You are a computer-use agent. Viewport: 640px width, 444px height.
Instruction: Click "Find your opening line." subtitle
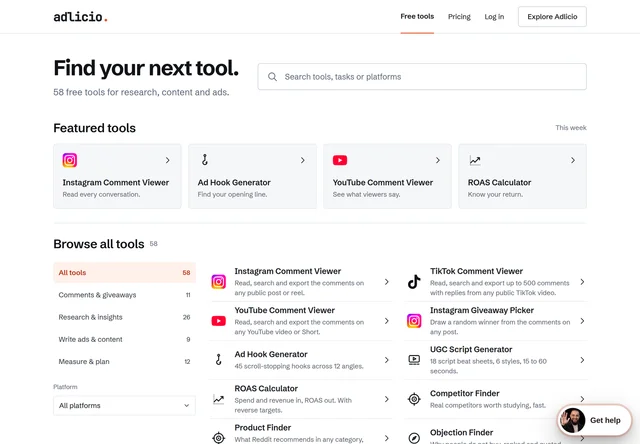232,194
